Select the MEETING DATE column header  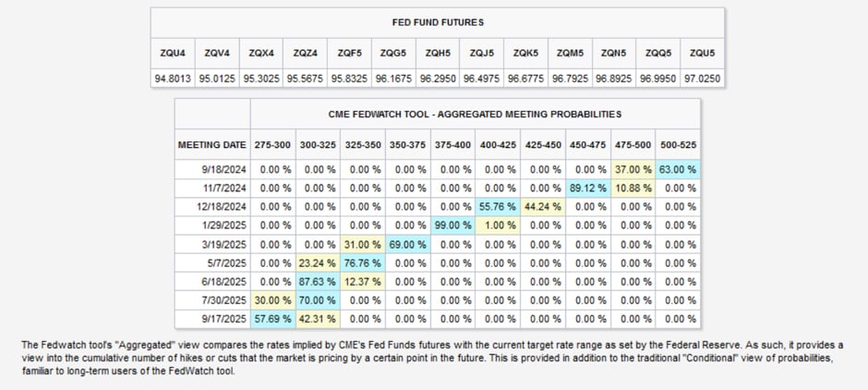click(x=212, y=145)
